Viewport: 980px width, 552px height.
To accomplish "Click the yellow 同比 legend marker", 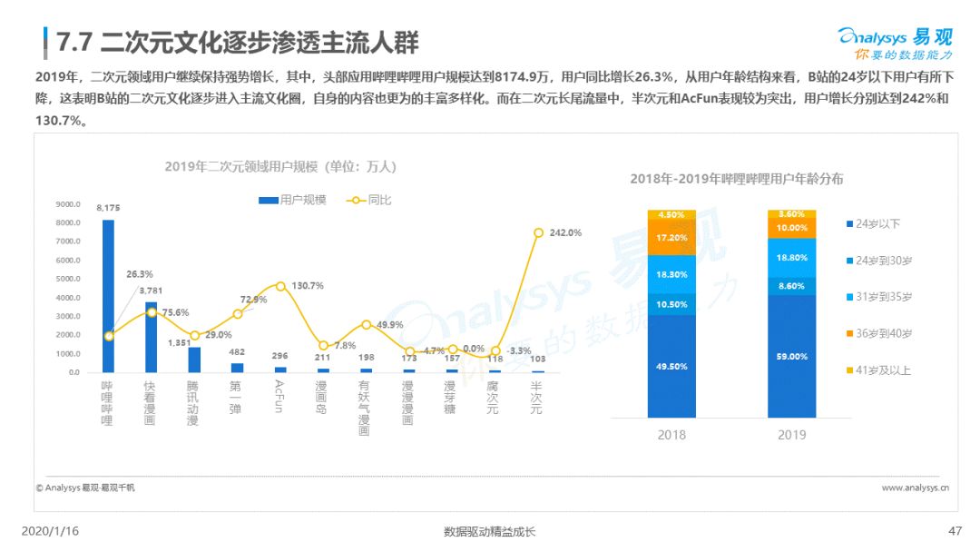I will point(356,200).
